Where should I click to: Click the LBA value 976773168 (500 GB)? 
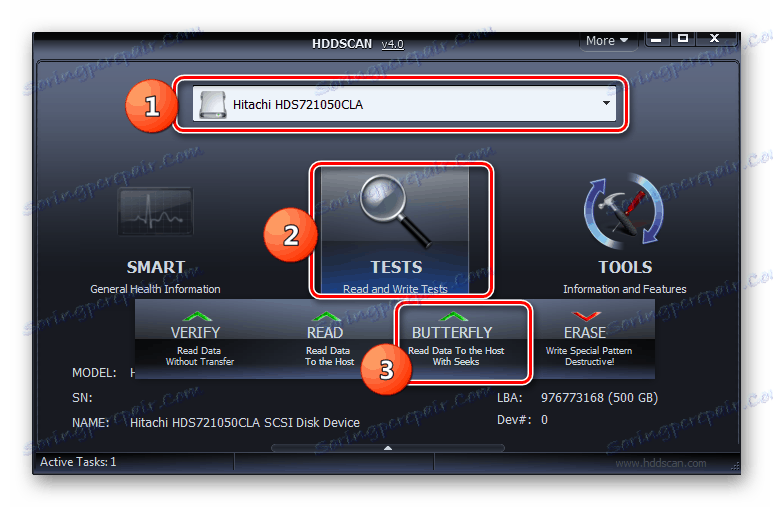point(599,398)
